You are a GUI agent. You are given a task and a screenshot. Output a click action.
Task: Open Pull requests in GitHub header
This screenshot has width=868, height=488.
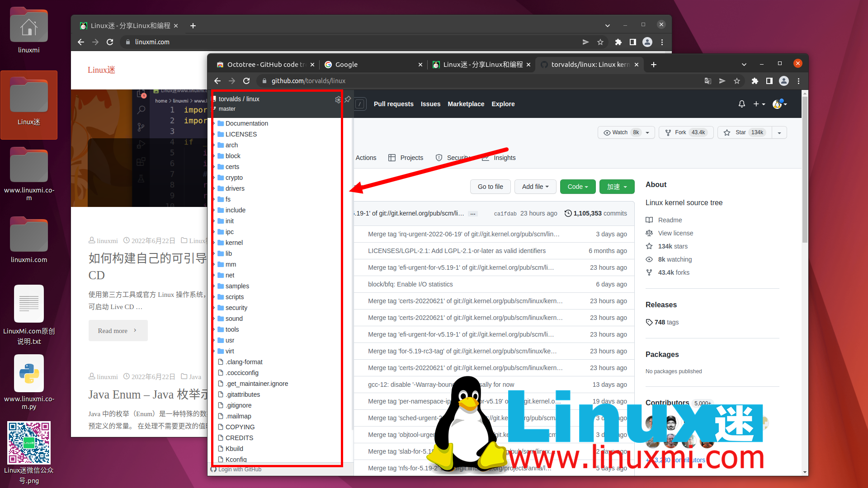393,104
